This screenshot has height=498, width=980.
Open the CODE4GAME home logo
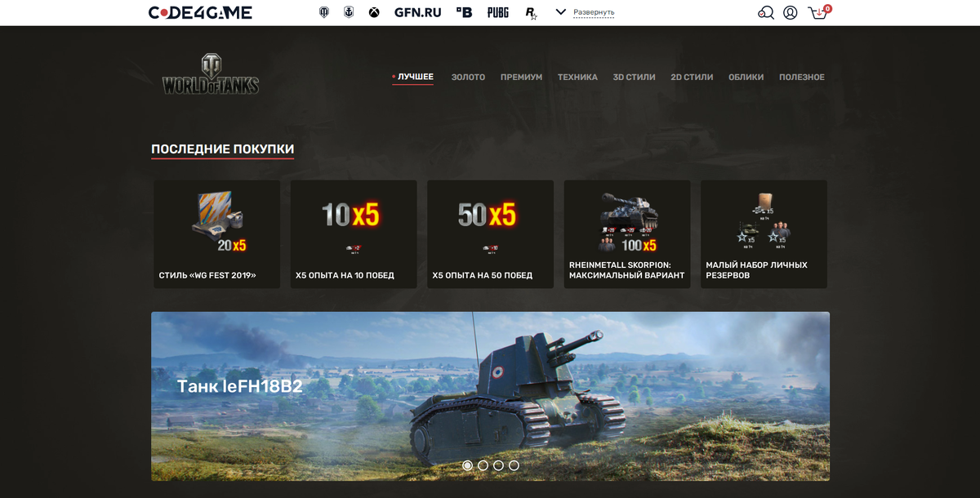(200, 12)
